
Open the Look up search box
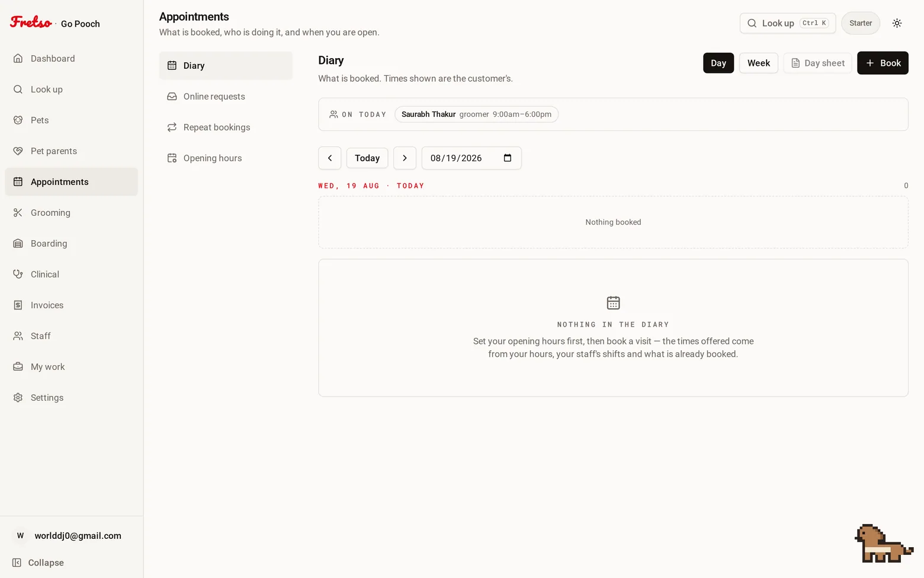pos(788,23)
